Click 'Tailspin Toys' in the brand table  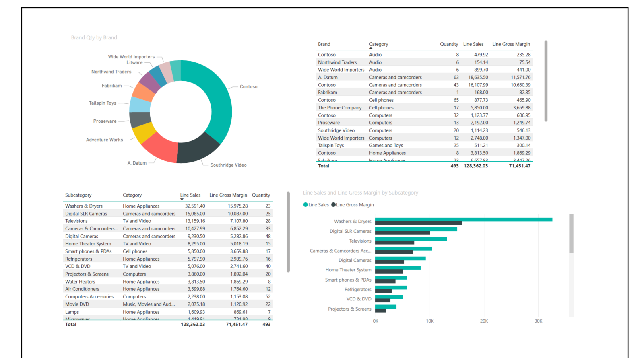[x=331, y=146]
